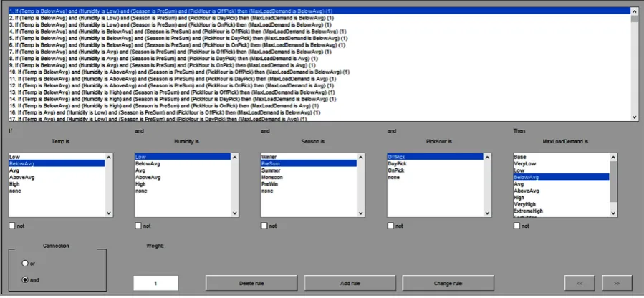This screenshot has height=298, width=644.
Task: Click the Add rule button
Action: 350,283
